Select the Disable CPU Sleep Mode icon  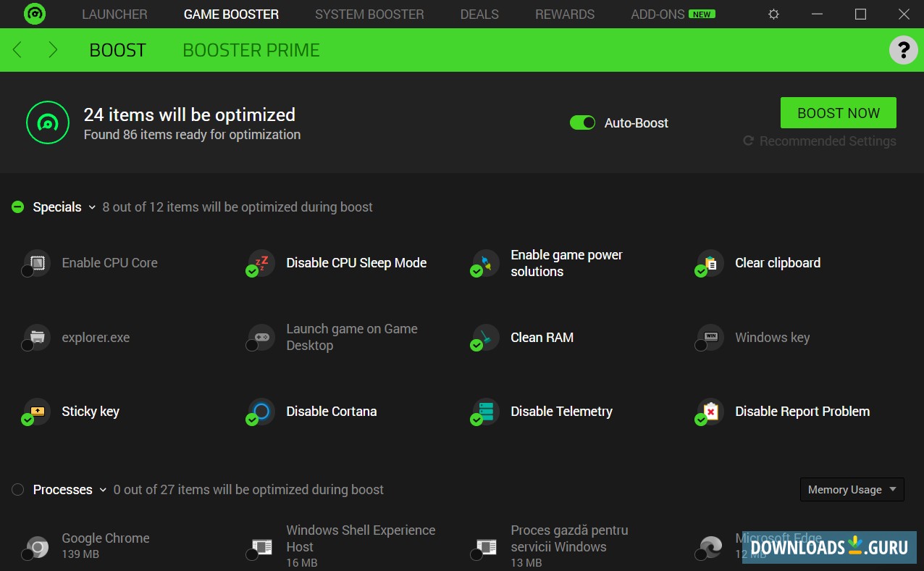point(260,263)
